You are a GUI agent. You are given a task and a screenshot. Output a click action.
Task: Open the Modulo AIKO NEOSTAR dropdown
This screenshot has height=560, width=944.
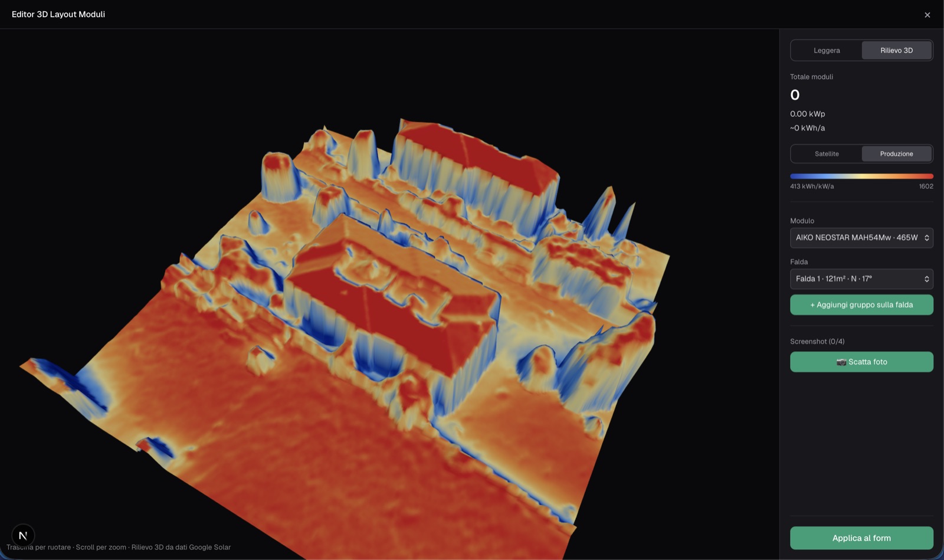[x=861, y=238]
